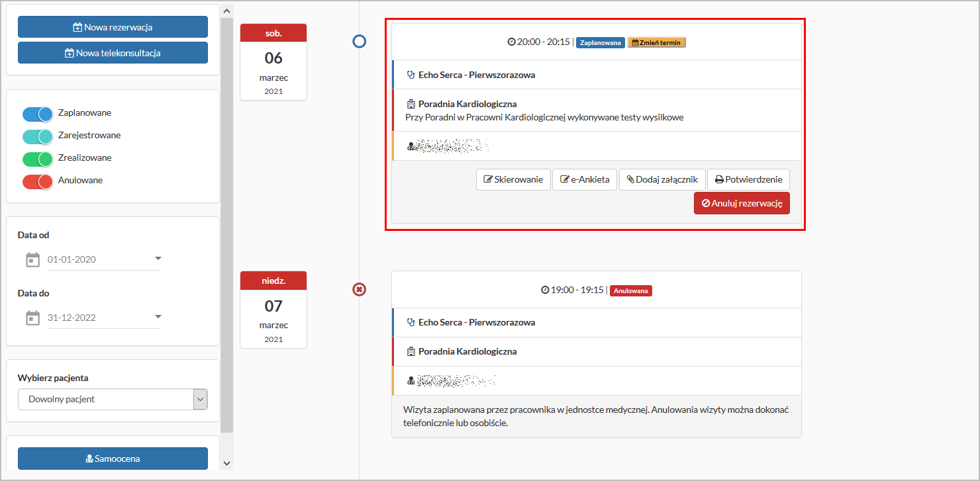Open the Data do date dropdown arrow
This screenshot has width=980, height=481.
click(x=158, y=316)
